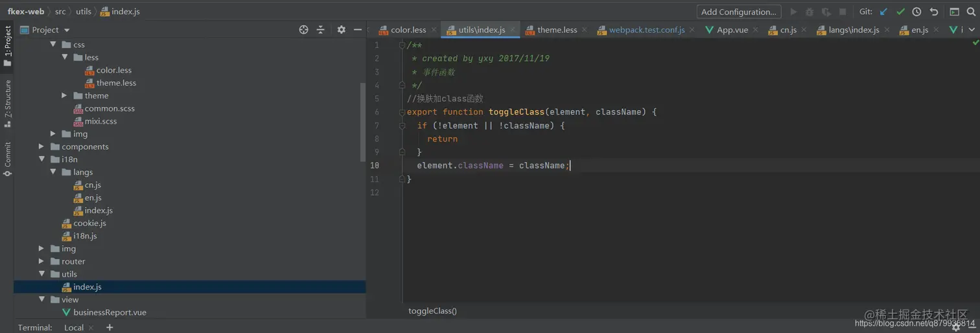Open Git history clock icon
This screenshot has height=333, width=980.
coord(916,12)
